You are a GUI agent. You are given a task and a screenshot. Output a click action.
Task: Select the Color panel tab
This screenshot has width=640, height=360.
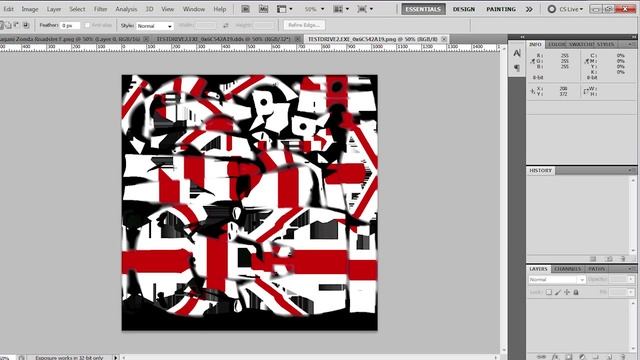tap(556, 44)
